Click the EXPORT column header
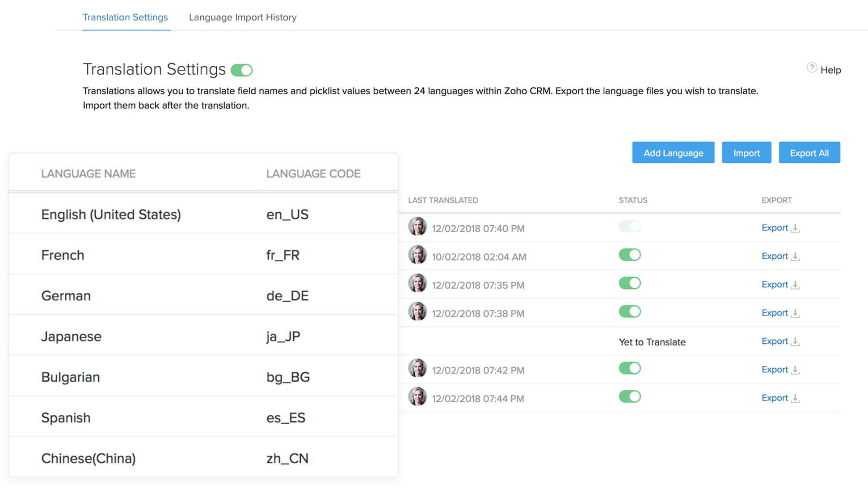 776,200
